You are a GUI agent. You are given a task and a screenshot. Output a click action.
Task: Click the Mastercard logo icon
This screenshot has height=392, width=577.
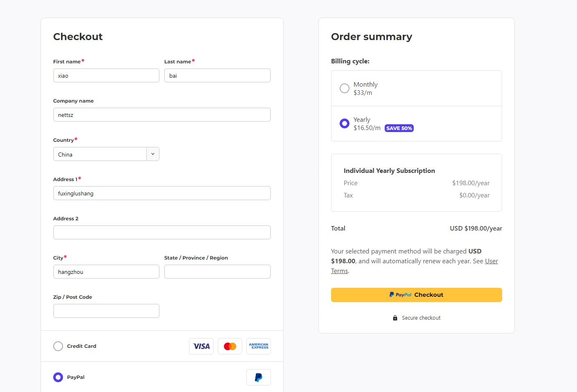[x=230, y=346]
